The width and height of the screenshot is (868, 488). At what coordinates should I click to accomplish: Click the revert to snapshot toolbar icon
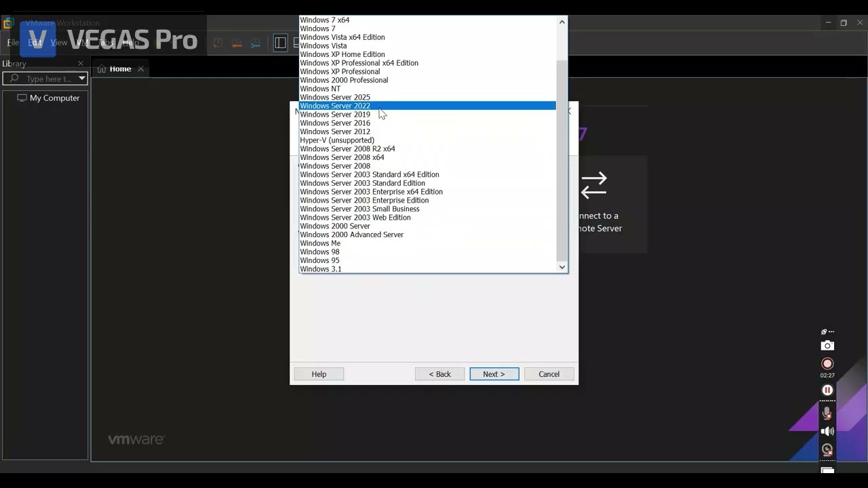237,43
